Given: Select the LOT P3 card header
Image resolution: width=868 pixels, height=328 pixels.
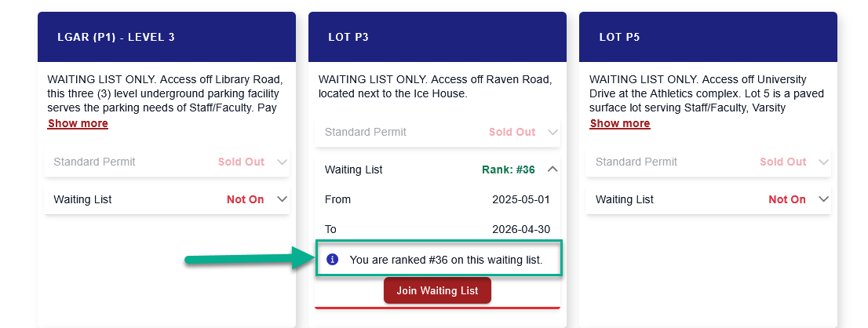Looking at the screenshot, I should (x=437, y=37).
